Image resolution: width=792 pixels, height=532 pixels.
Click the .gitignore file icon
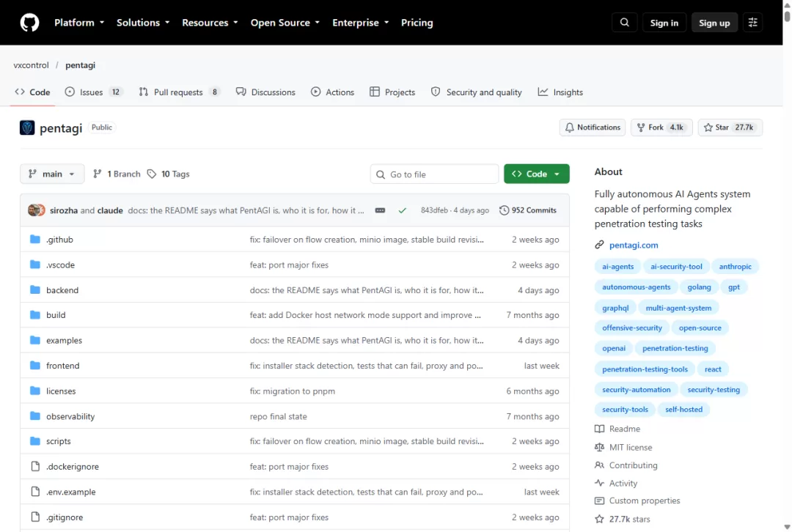point(35,517)
